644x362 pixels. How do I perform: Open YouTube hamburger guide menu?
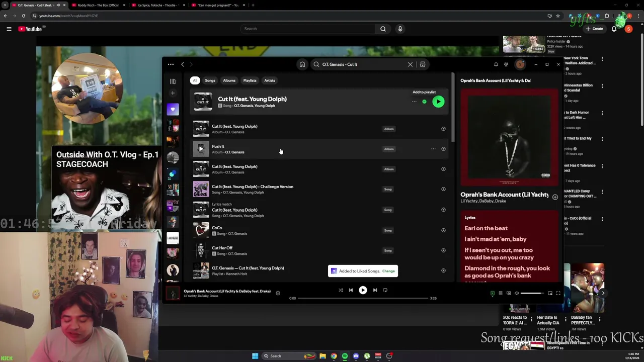click(x=9, y=29)
